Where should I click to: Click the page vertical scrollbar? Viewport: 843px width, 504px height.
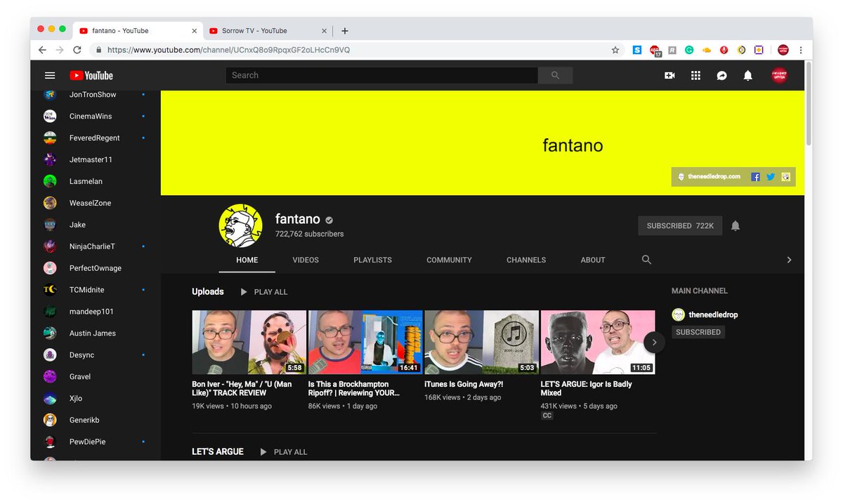(x=809, y=104)
